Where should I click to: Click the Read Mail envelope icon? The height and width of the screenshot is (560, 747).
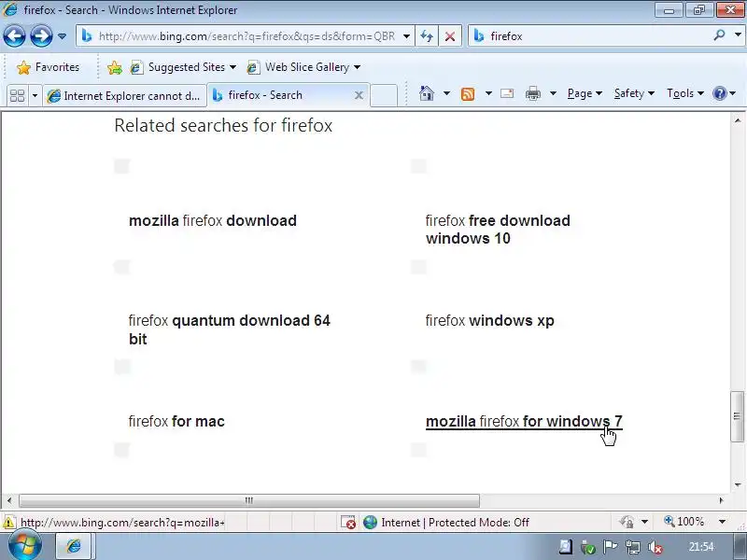click(x=507, y=93)
